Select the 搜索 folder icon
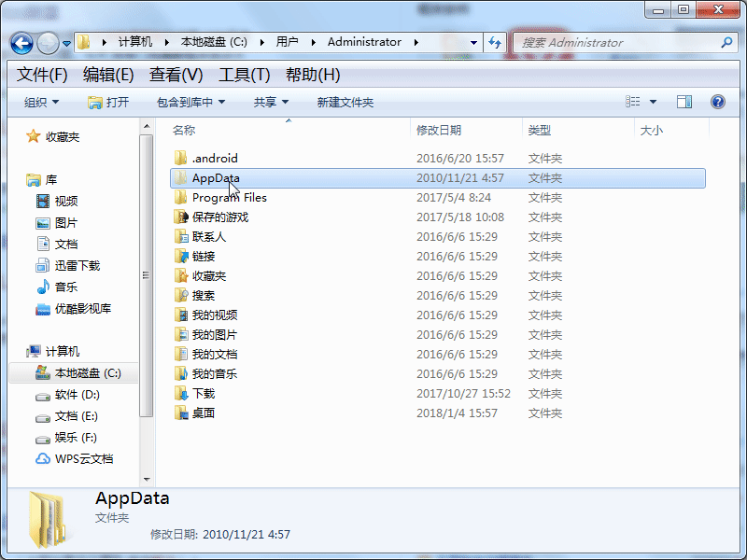 click(x=180, y=295)
